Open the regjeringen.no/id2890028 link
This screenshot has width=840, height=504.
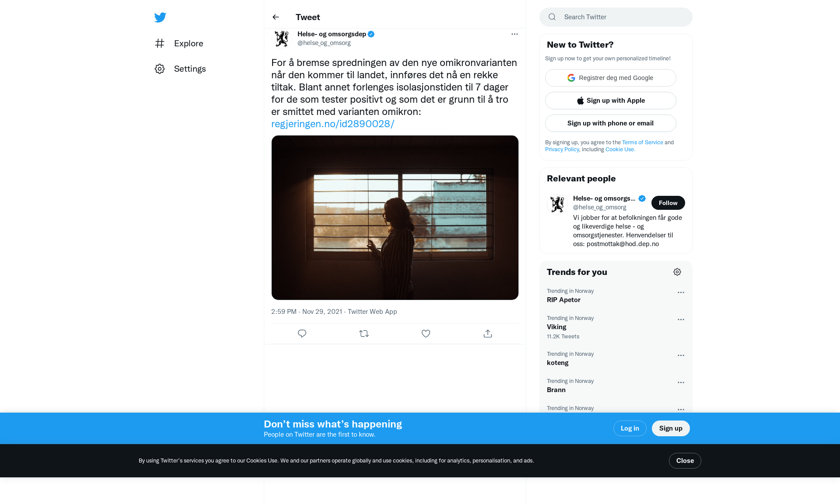(332, 124)
